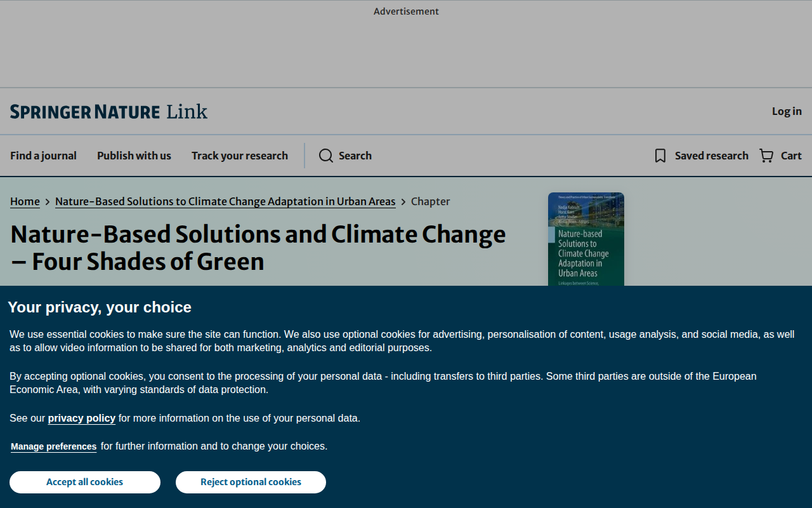Click the Cart text link
Viewport: 812px width, 508px height.
coord(791,156)
